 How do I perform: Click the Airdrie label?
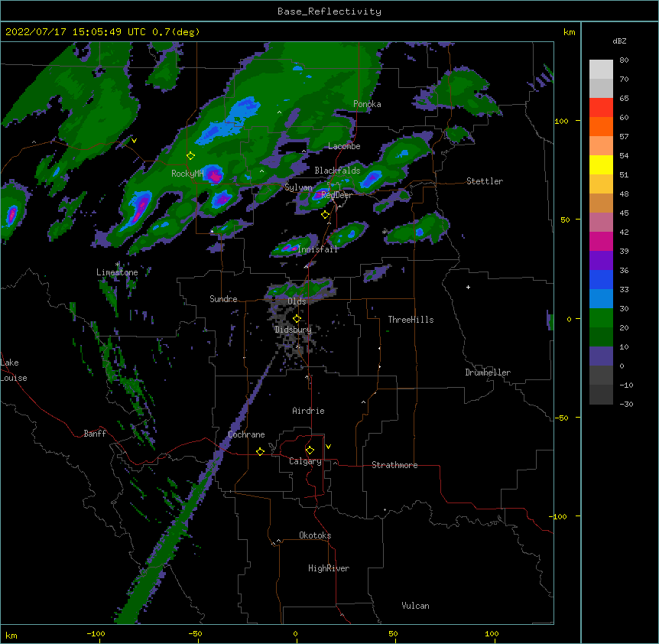(x=309, y=411)
